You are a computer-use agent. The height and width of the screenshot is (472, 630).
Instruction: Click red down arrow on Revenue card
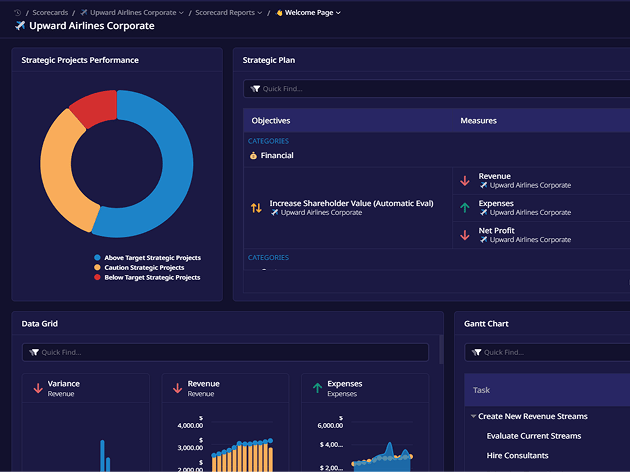[x=178, y=388]
